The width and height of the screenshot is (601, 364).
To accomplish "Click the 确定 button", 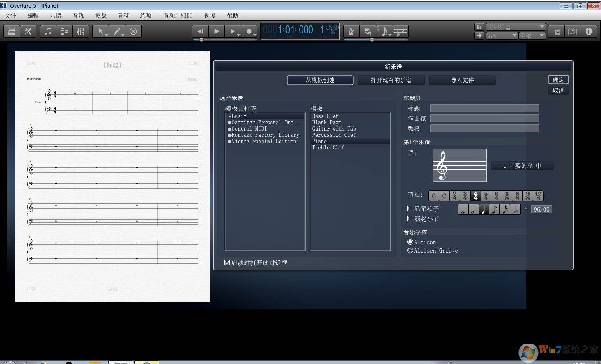I will pyautogui.click(x=558, y=80).
